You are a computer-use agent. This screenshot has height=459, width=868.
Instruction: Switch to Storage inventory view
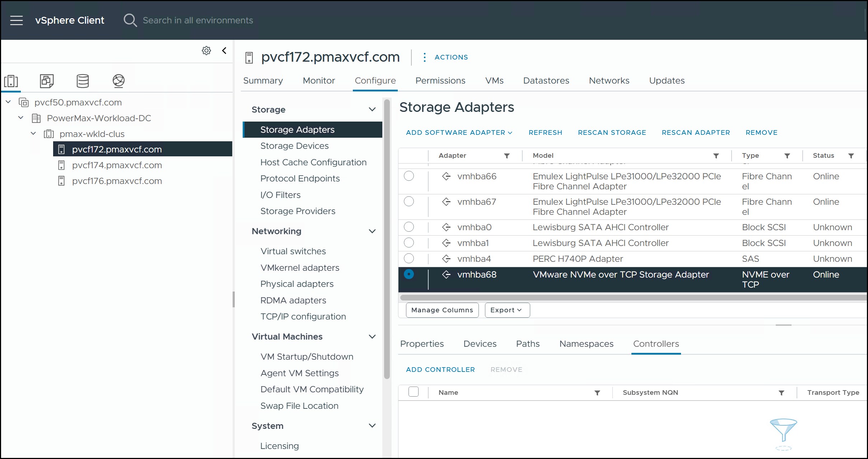(83, 81)
